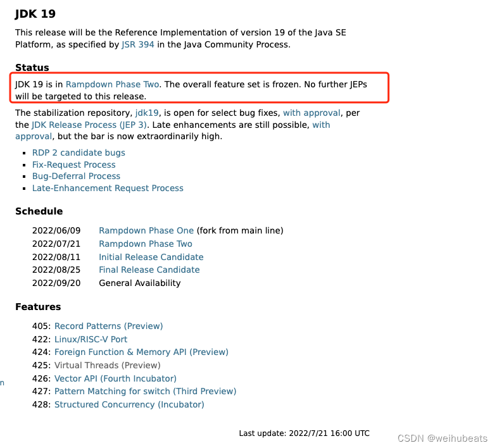Click the date 2022/09/20
Screen dimensions: 497x448
(x=56, y=283)
